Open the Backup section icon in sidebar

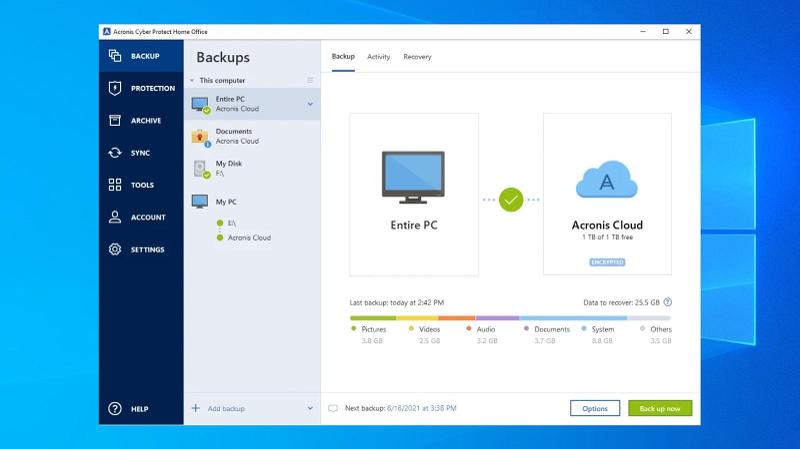115,56
